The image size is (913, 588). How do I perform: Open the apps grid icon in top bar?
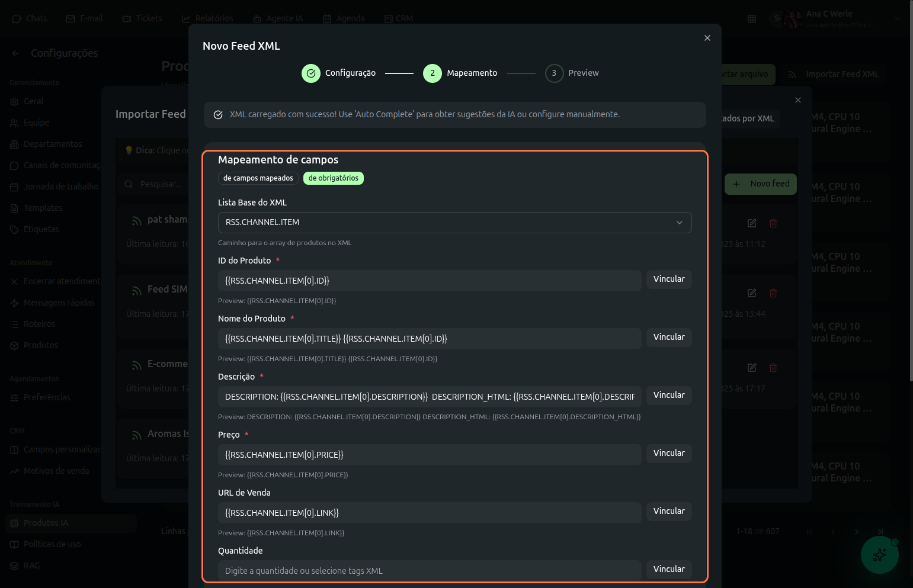(x=752, y=19)
